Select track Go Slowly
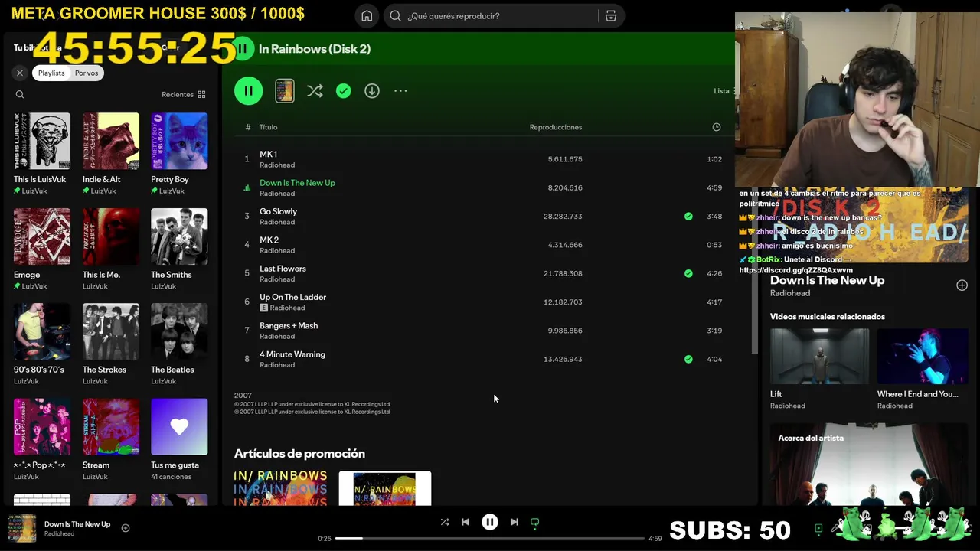Screen dimensions: 980x551 (482, 217)
